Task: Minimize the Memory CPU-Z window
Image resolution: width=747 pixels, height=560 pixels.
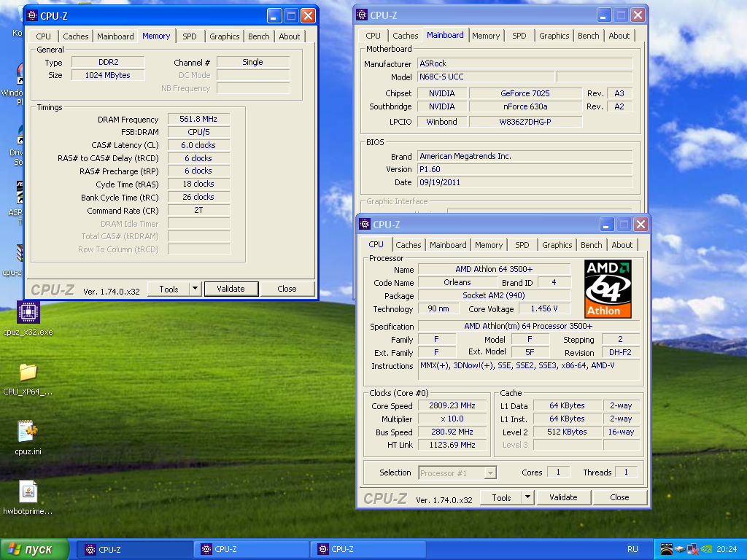Action: 274,16
